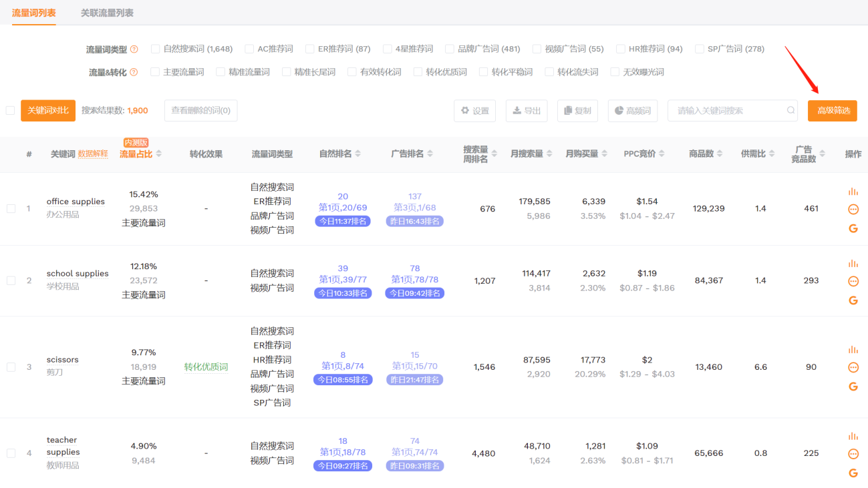Focus the keyword search input field
The height and width of the screenshot is (488, 868).
[x=727, y=111]
